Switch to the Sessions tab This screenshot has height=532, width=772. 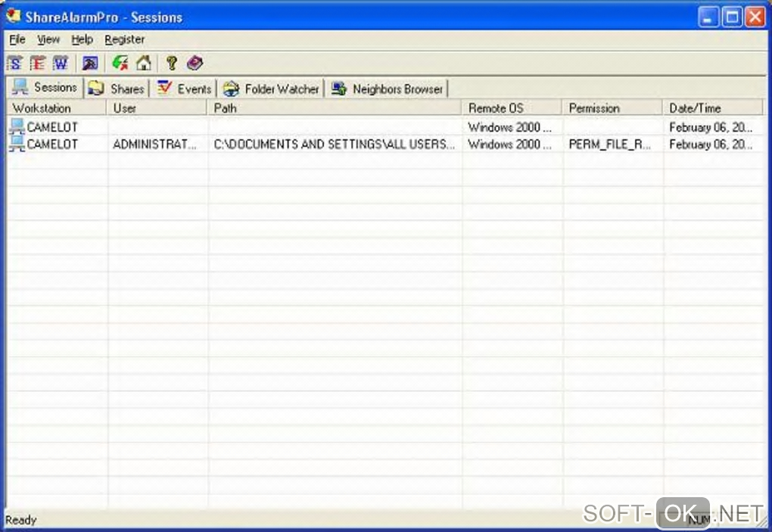coord(45,88)
